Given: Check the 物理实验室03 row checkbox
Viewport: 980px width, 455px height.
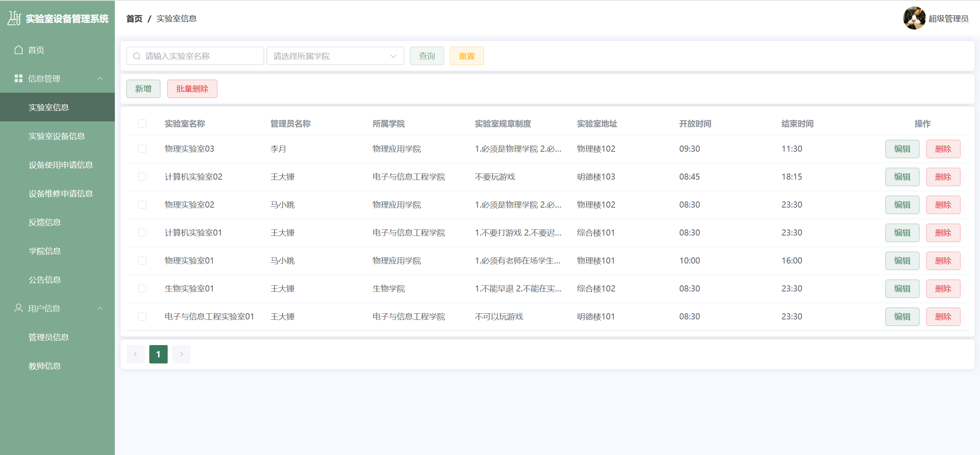Looking at the screenshot, I should pos(142,149).
